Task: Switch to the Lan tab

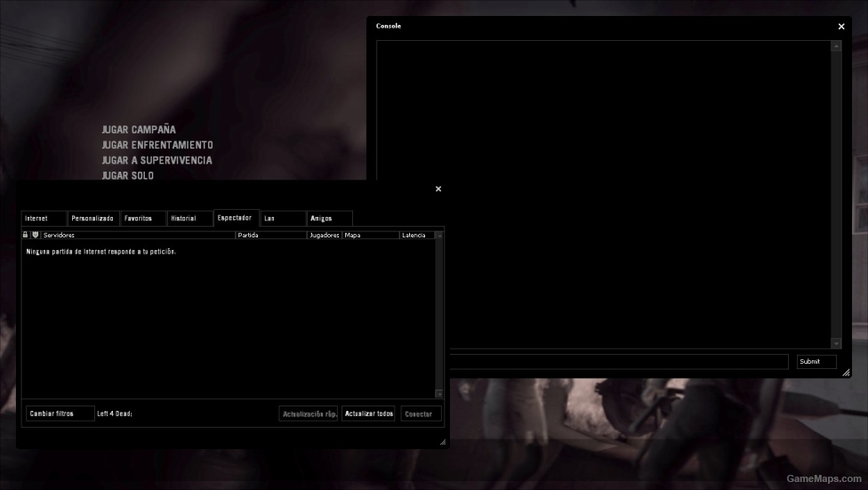Action: tap(283, 218)
